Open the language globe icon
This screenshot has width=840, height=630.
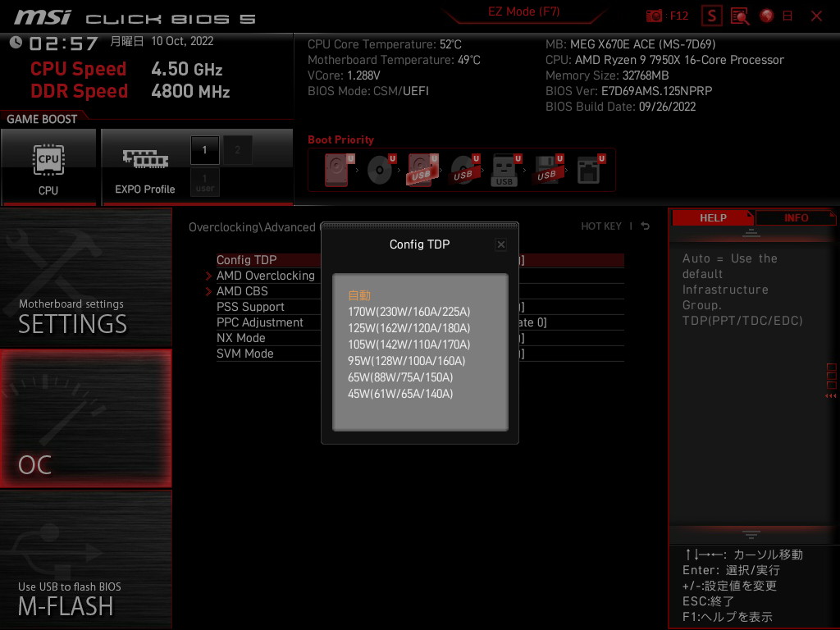[x=767, y=16]
